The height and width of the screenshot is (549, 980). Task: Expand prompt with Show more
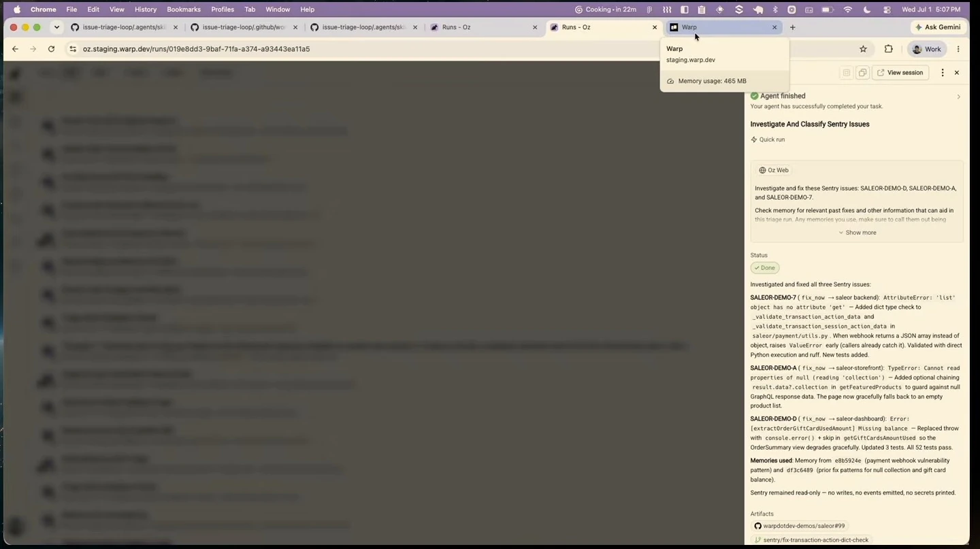click(857, 233)
